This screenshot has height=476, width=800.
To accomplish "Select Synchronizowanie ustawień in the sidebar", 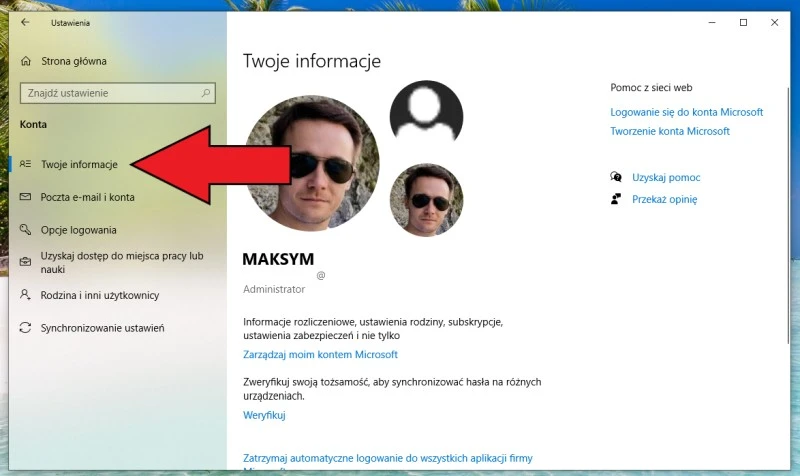I will pyautogui.click(x=102, y=328).
